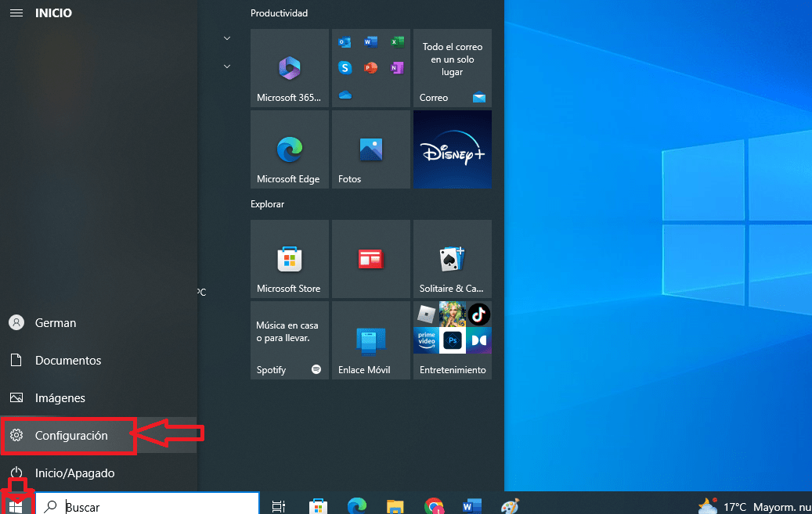Screen dimensions: 812x514
Task: Open Word from taskbar
Action: tap(471, 505)
